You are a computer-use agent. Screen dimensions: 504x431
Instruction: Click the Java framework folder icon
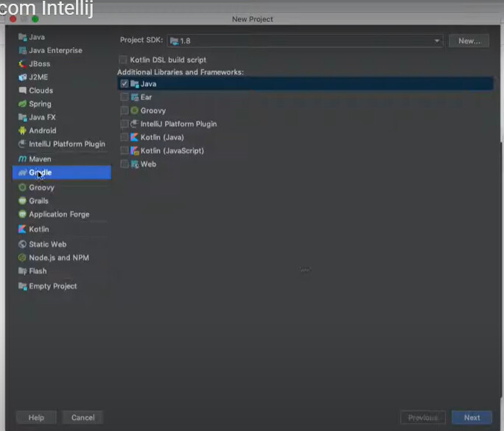coord(135,84)
